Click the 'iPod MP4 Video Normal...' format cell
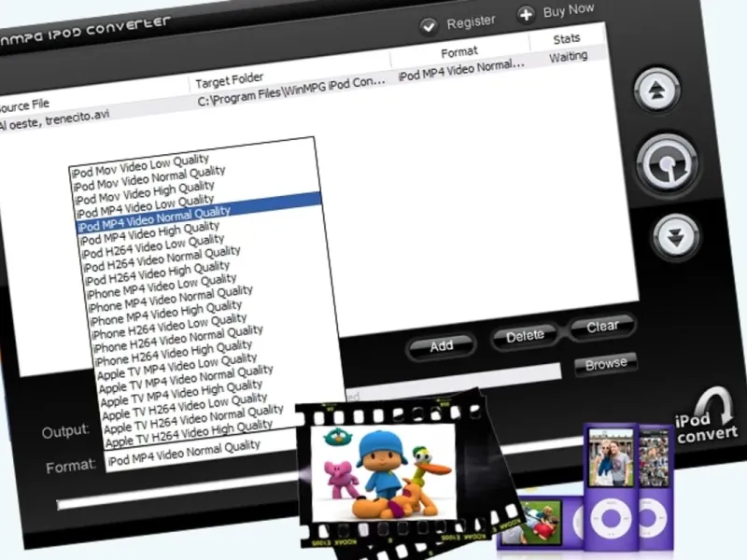 [461, 69]
